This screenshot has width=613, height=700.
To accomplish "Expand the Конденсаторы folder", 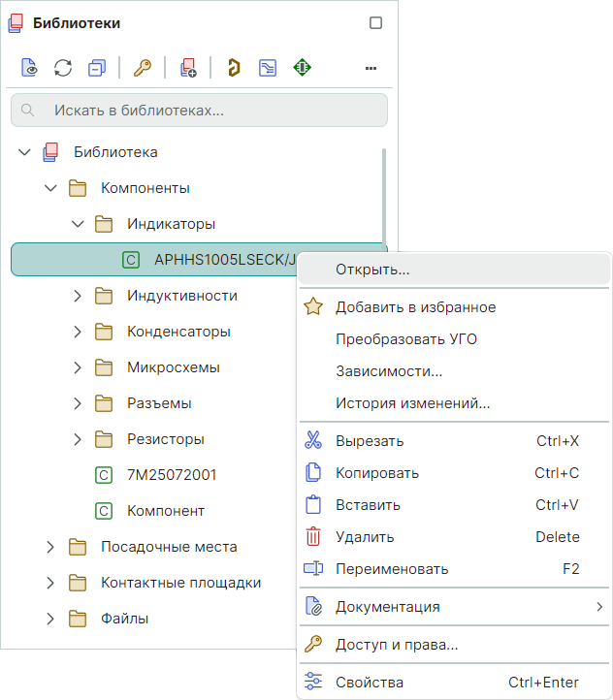I will click(x=78, y=332).
